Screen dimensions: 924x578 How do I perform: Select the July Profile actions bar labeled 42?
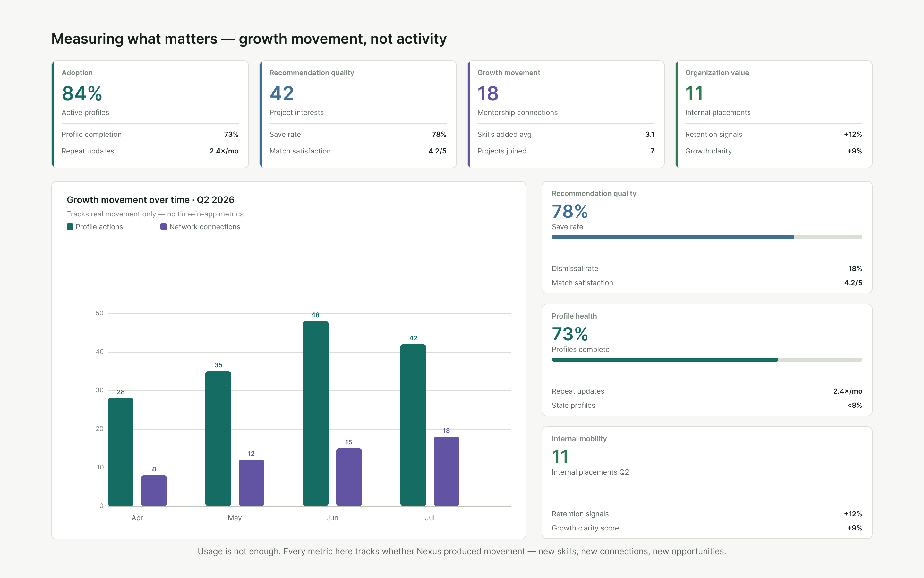point(413,425)
